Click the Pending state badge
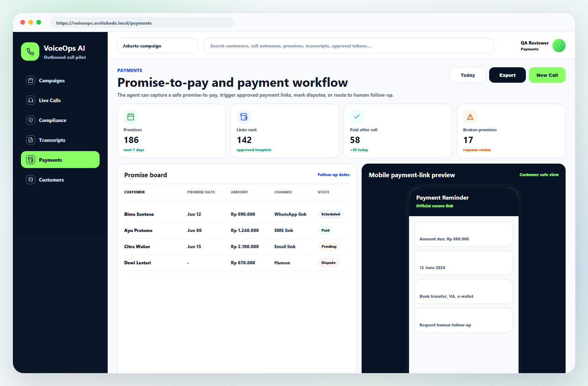Image resolution: width=588 pixels, height=386 pixels. 329,247
